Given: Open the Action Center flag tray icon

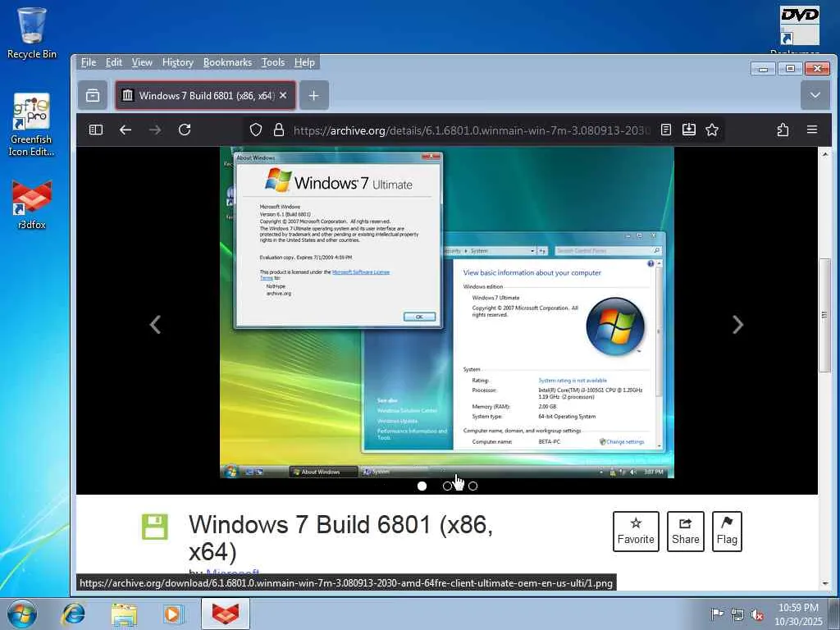Looking at the screenshot, I should tap(717, 614).
